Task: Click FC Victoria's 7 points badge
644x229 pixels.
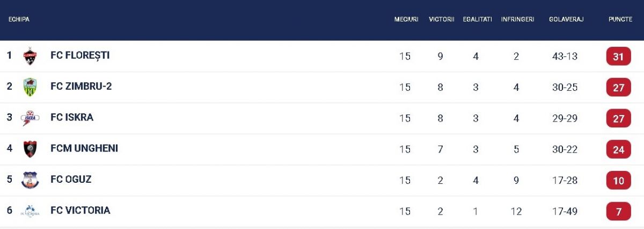Action: tap(618, 211)
